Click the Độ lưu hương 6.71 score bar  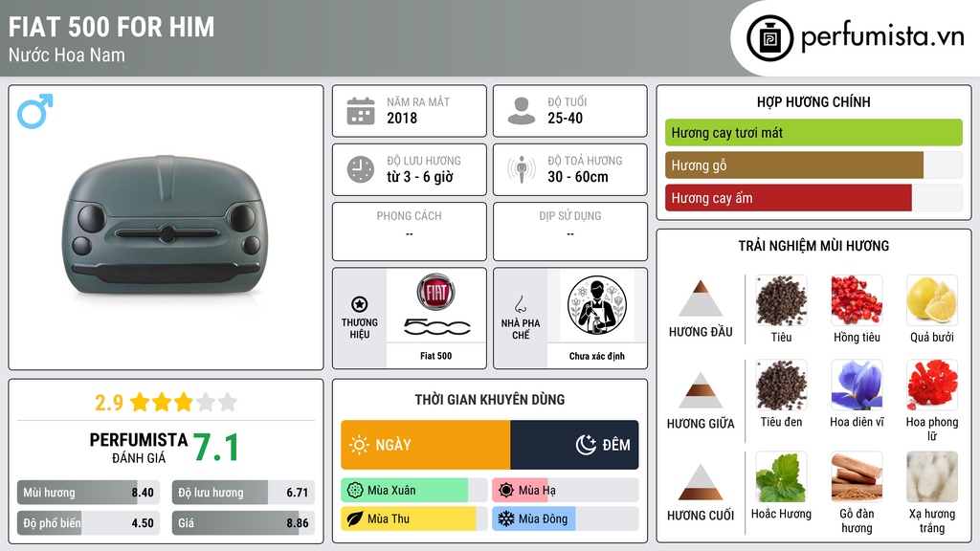coord(243,493)
